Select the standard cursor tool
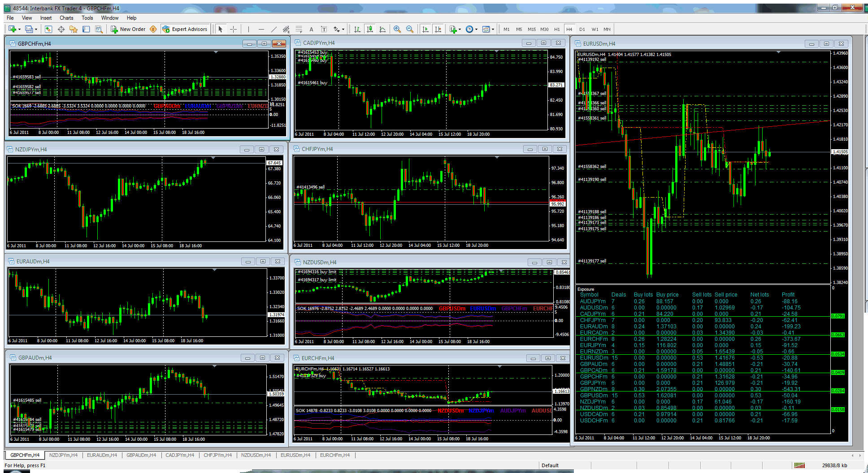Image resolution: width=868 pixels, height=473 pixels. pos(220,29)
